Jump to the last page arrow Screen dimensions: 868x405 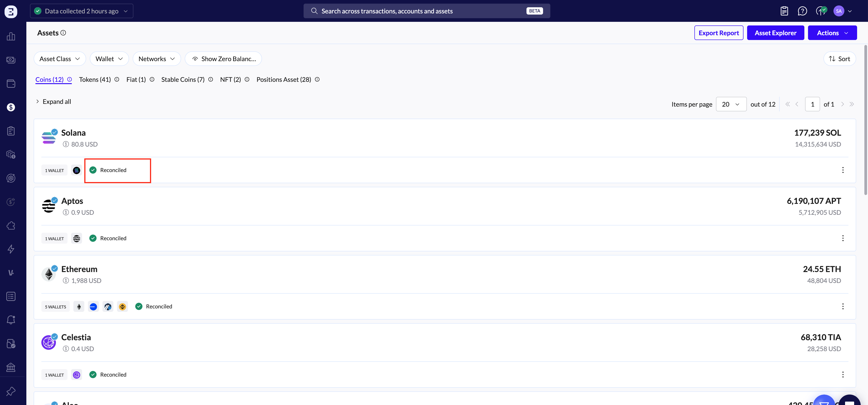click(x=851, y=104)
